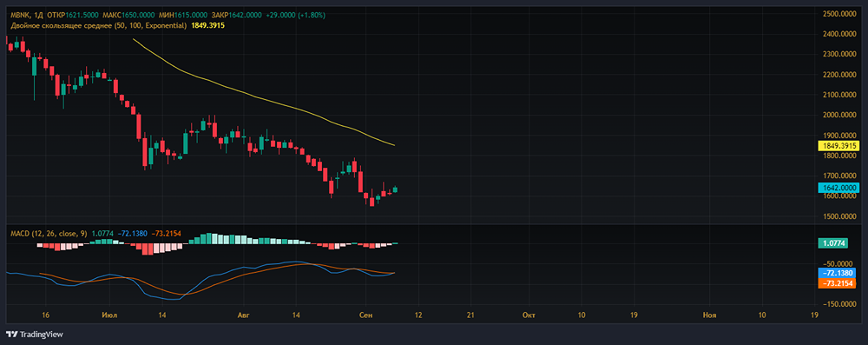Select the MACD (12, 26, close, 9) legend

49,234
